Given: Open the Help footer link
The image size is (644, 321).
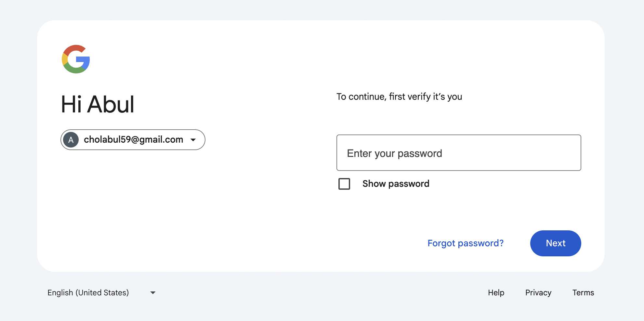Looking at the screenshot, I should coord(496,293).
